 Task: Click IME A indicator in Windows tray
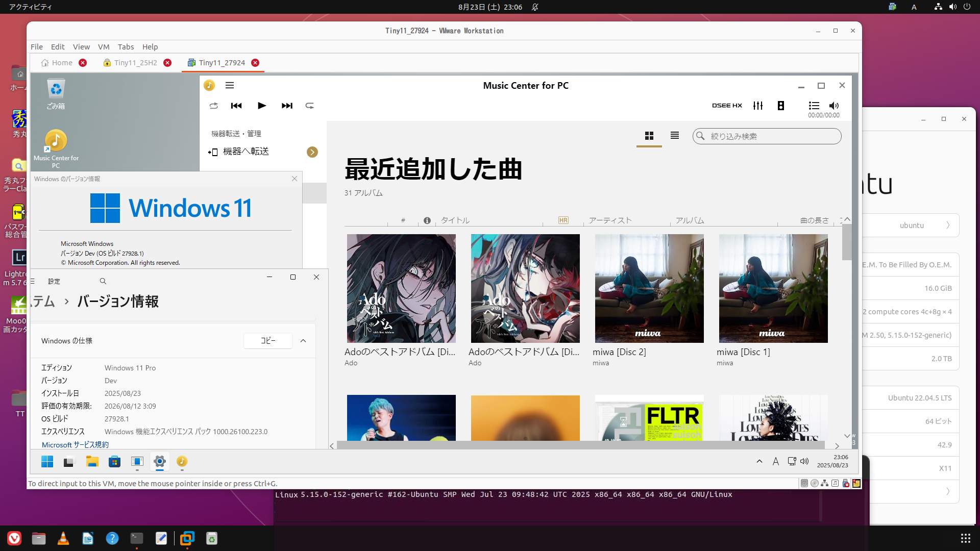[776, 461]
